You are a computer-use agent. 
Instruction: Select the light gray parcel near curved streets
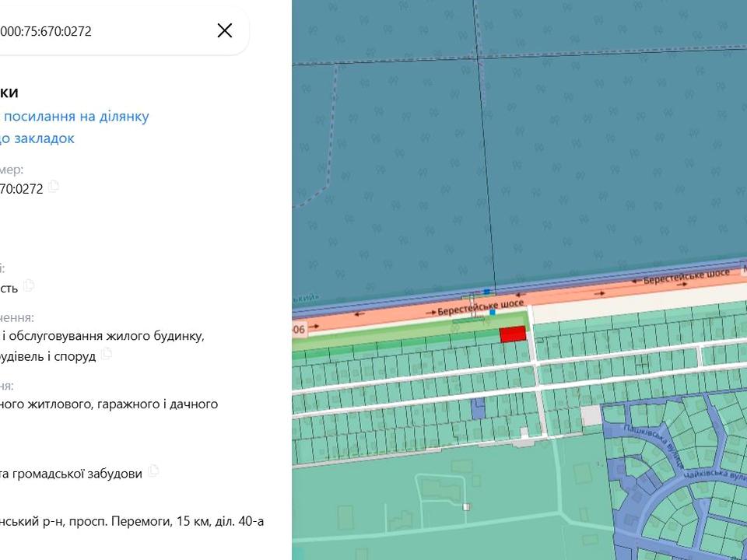click(x=591, y=415)
